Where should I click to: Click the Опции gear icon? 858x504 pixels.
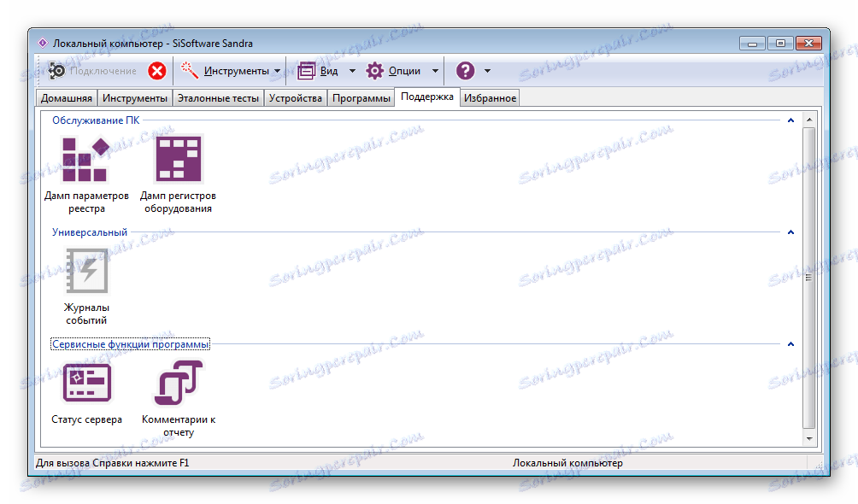(373, 70)
